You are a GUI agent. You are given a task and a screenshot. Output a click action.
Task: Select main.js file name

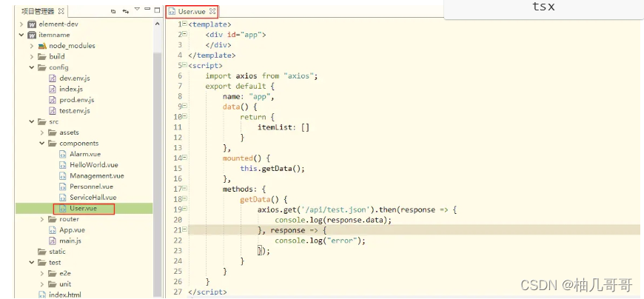click(x=70, y=241)
